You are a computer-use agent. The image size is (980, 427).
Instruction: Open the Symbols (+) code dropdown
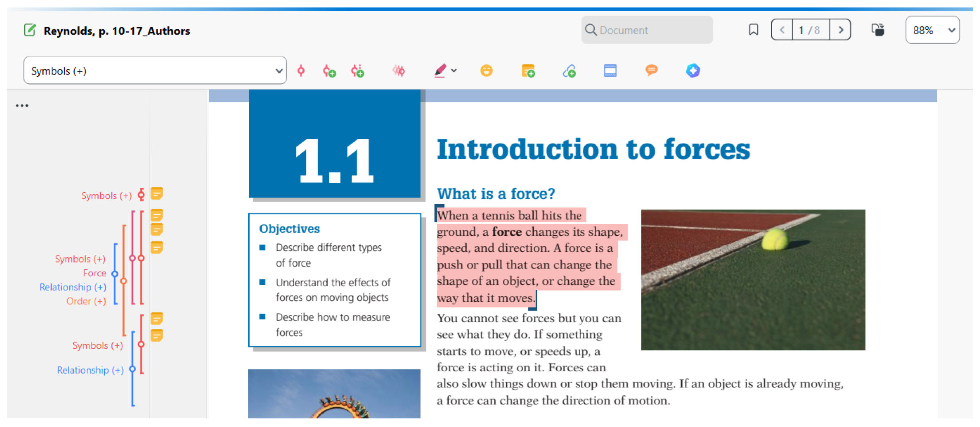click(x=155, y=71)
